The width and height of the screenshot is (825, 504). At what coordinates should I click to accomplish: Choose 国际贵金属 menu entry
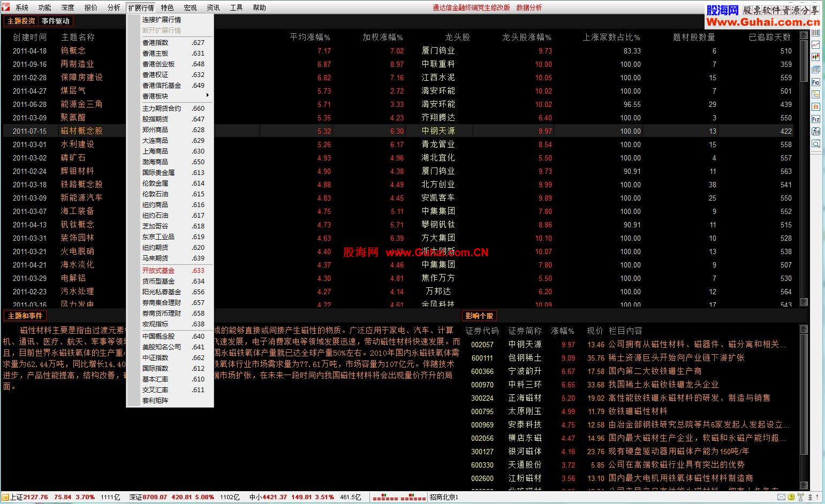pyautogui.click(x=170, y=173)
